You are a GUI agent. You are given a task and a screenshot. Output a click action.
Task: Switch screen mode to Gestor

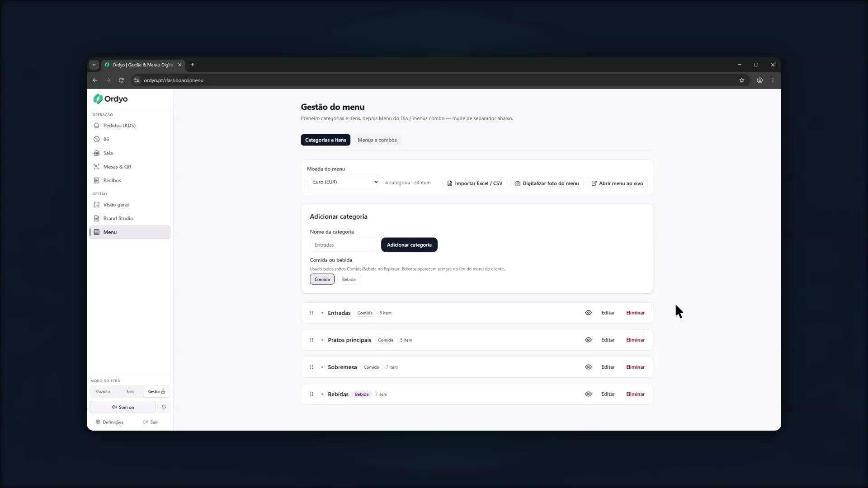[x=156, y=392]
